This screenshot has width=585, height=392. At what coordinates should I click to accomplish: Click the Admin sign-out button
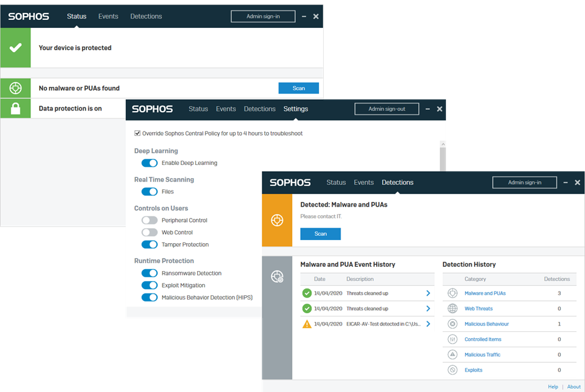pyautogui.click(x=386, y=109)
